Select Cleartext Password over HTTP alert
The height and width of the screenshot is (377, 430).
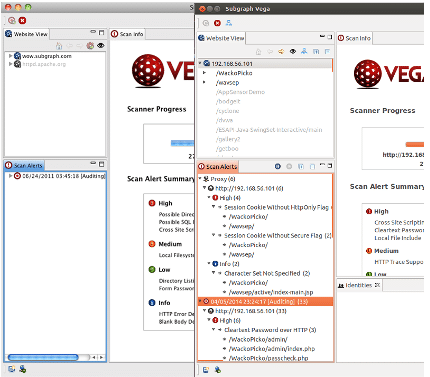point(270,330)
